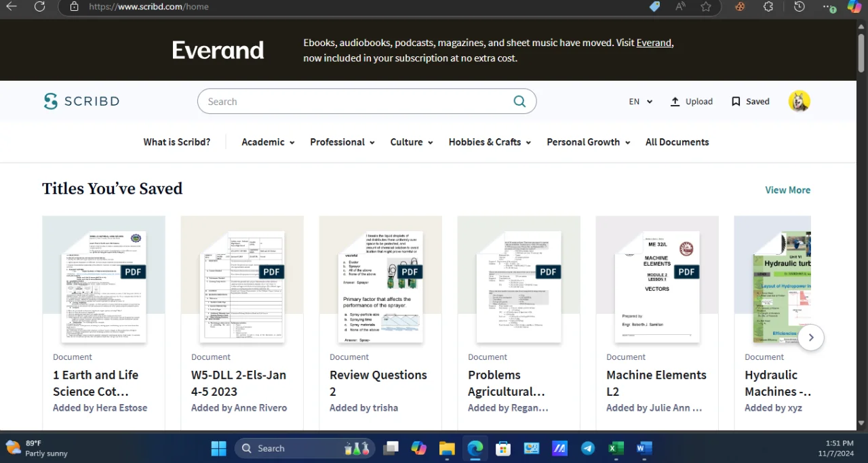This screenshot has height=463, width=868.
Task: Click 'Added by trisha' text
Action: 363,408
